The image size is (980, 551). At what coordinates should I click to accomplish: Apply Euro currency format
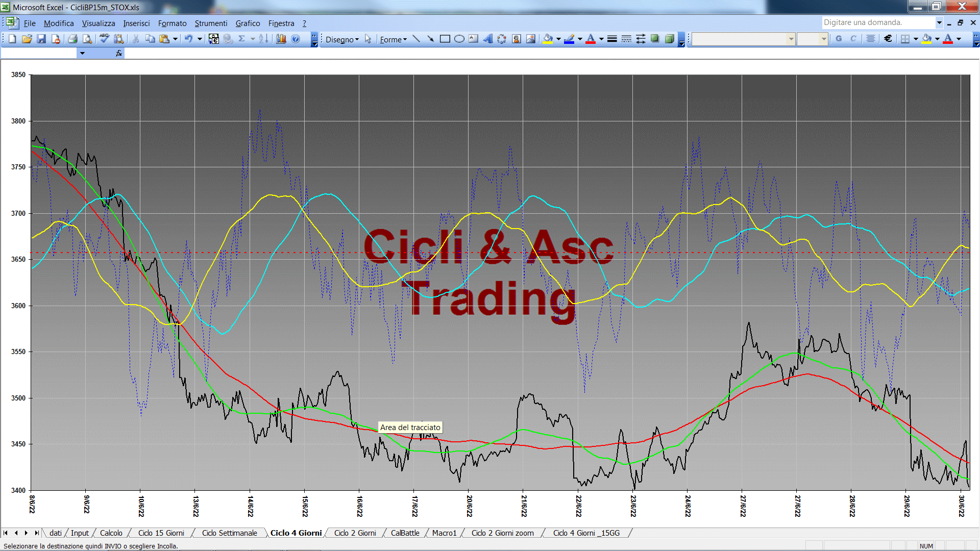tap(888, 39)
